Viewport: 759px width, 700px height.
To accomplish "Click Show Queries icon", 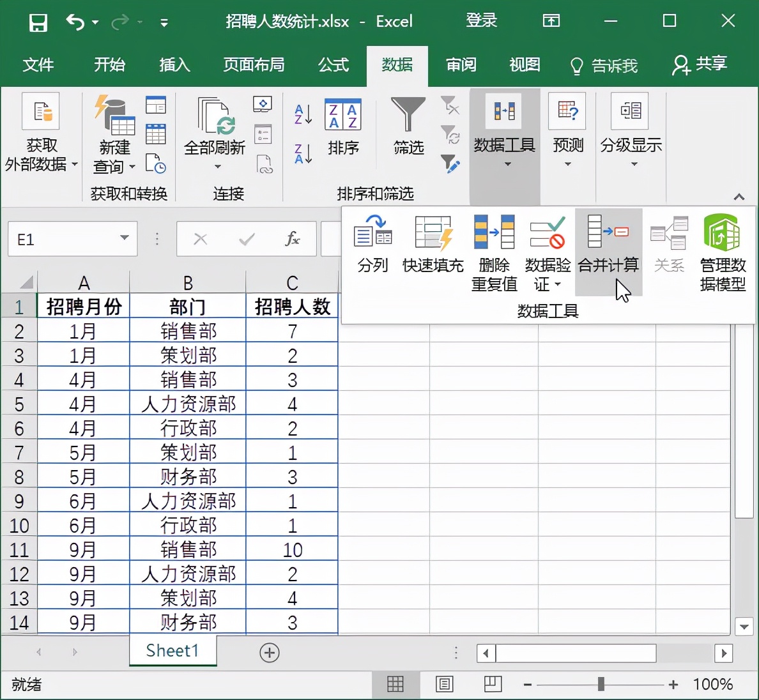I will [156, 105].
